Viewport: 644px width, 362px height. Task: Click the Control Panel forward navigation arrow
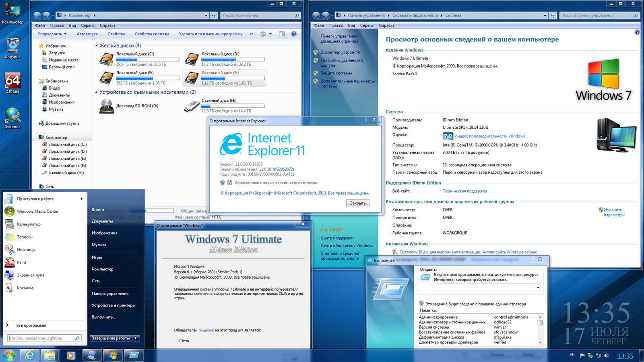click(325, 15)
